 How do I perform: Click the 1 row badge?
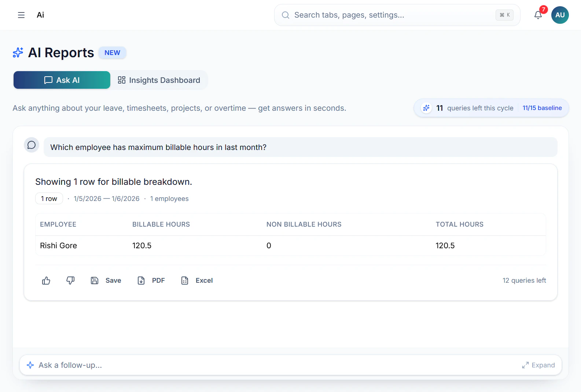[49, 198]
